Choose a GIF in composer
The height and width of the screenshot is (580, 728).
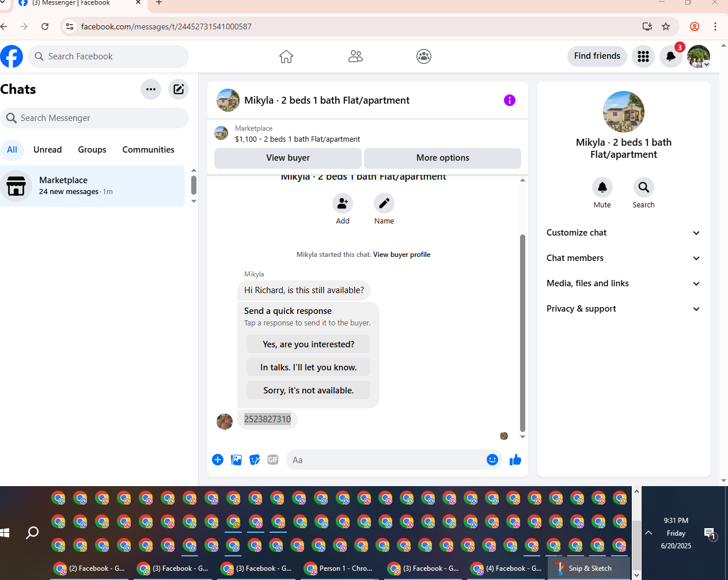273,460
